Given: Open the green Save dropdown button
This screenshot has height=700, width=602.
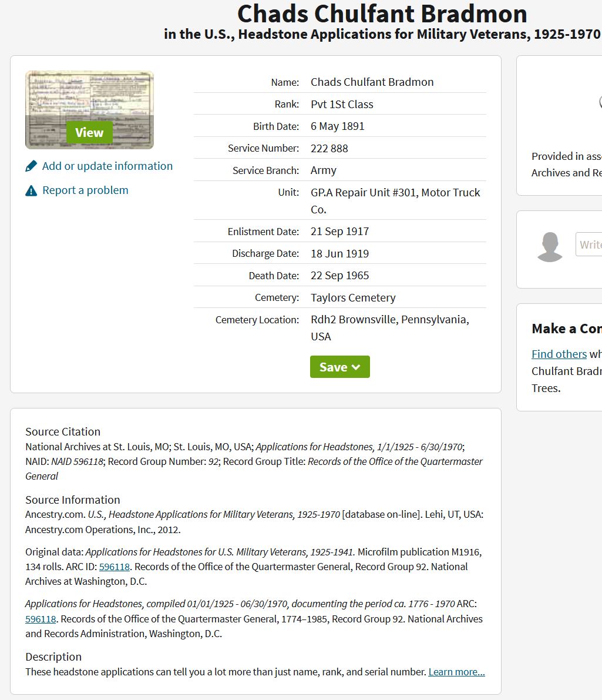Looking at the screenshot, I should pos(333,367).
